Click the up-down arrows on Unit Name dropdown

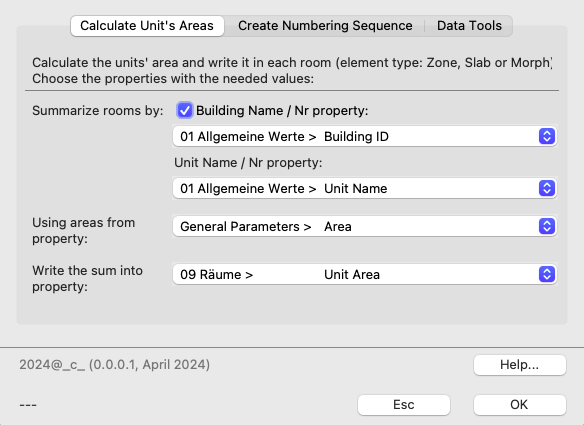547,188
